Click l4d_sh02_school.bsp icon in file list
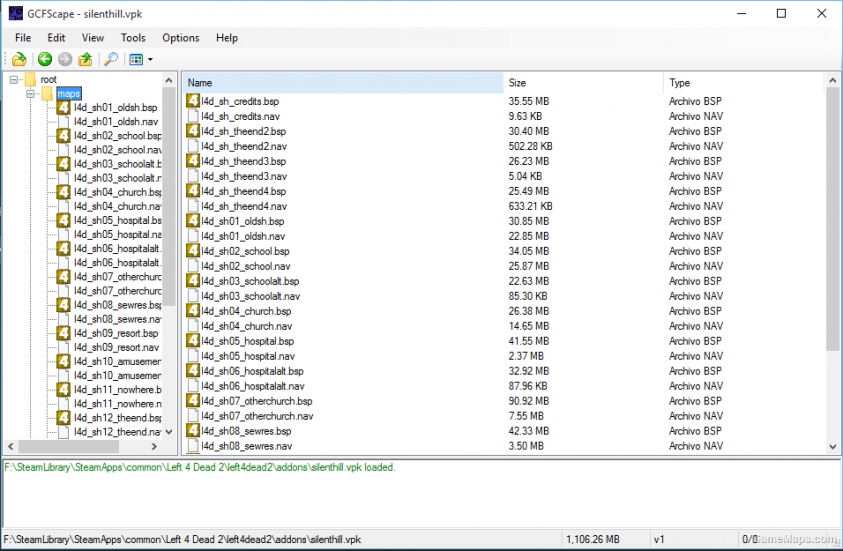 tap(193, 251)
